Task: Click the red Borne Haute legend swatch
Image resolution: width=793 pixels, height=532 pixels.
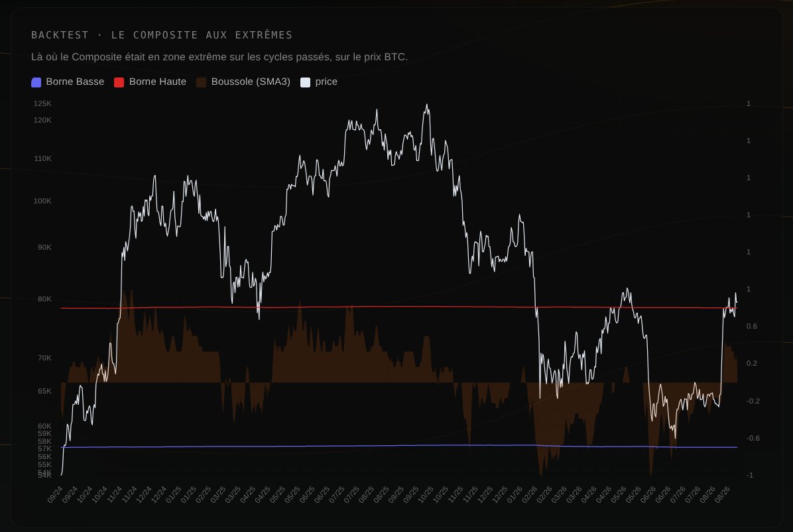Action: click(x=119, y=82)
